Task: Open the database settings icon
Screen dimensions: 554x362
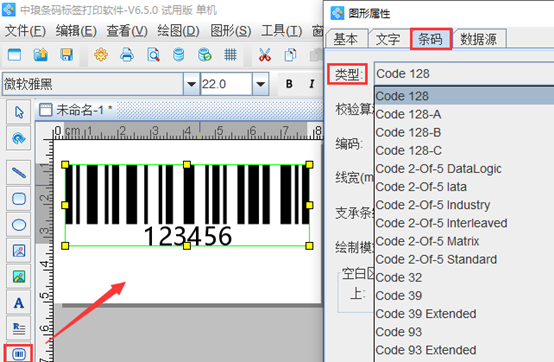Action: tap(179, 55)
